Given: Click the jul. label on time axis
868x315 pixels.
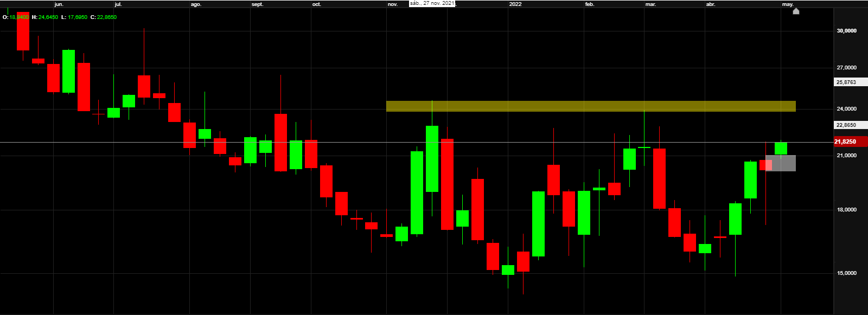Looking at the screenshot, I should (118, 4).
